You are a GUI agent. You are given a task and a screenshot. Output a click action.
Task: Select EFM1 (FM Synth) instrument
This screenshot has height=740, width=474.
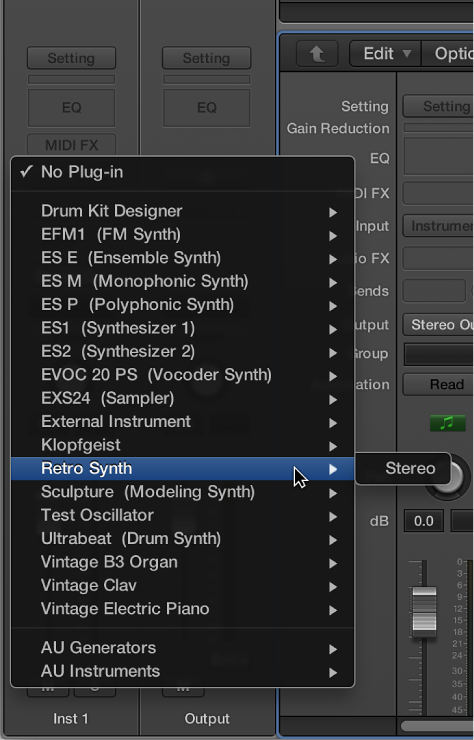[x=183, y=235]
